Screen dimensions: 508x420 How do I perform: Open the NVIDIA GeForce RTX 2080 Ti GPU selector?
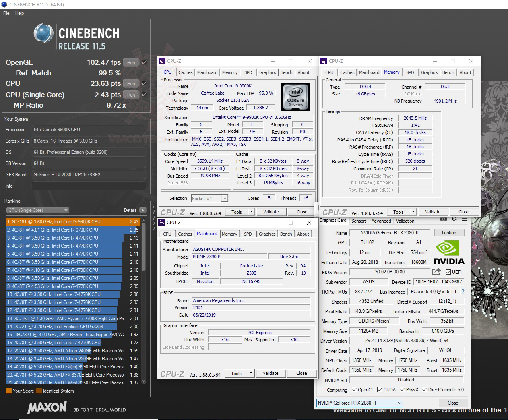coord(359,403)
